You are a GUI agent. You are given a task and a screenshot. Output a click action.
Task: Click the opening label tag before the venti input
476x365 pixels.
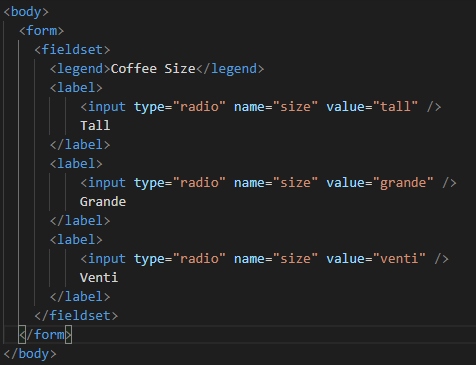click(76, 240)
